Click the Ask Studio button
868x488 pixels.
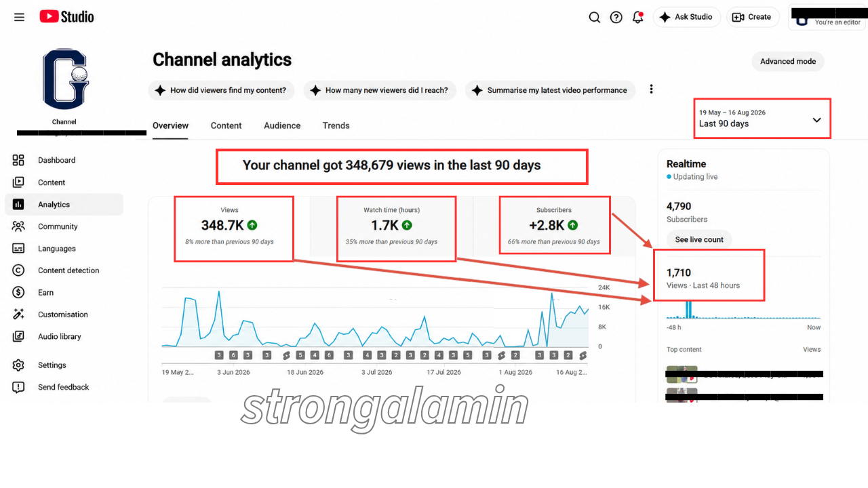tap(686, 17)
